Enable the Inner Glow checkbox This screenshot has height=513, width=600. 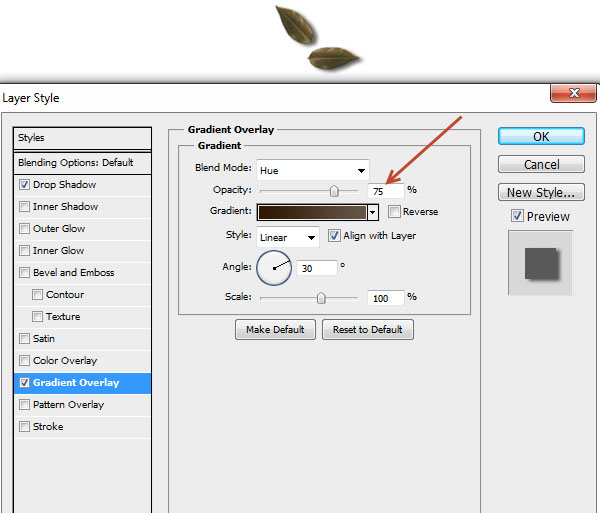(x=24, y=251)
